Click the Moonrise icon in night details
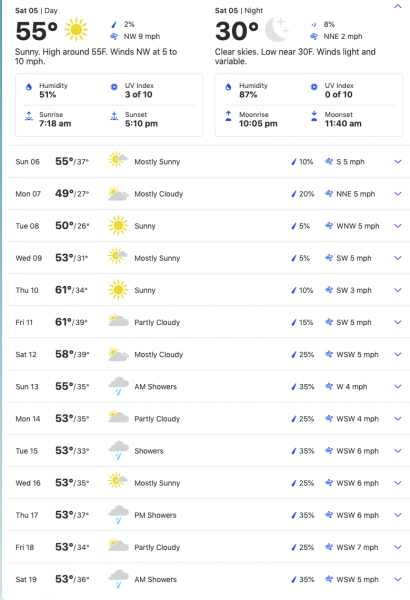The height and width of the screenshot is (600, 410). pyautogui.click(x=229, y=116)
